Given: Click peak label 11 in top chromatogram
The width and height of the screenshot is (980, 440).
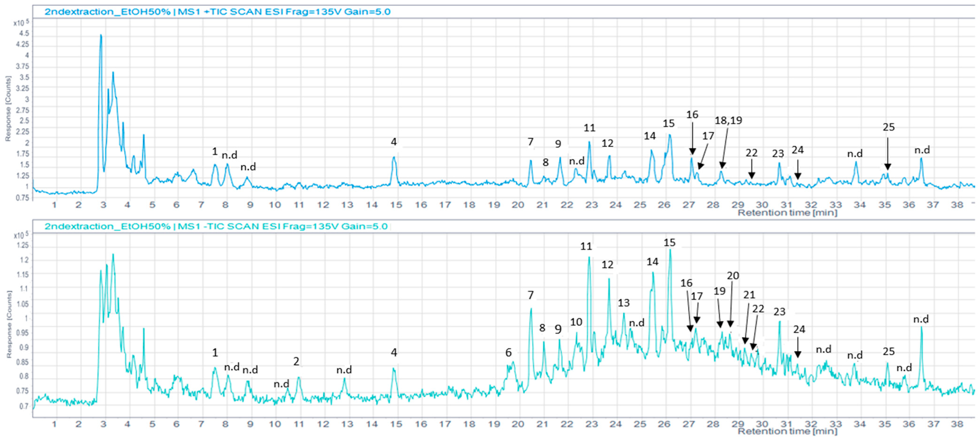Looking at the screenshot, I should tap(589, 128).
